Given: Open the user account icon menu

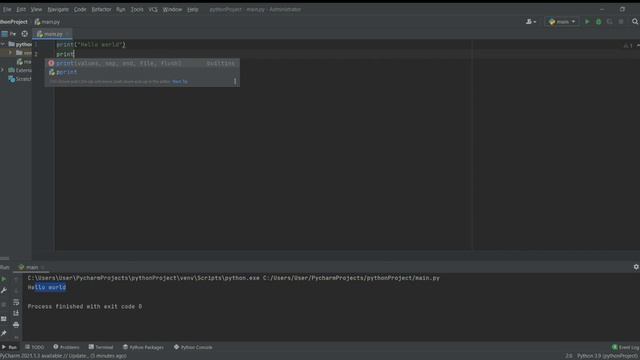Looking at the screenshot, I should coord(531,22).
